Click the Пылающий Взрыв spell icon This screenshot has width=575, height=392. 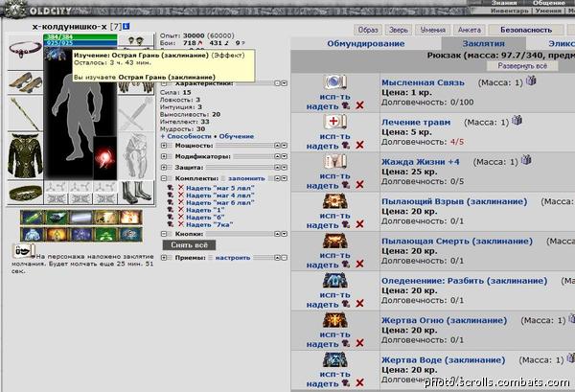coord(334,201)
